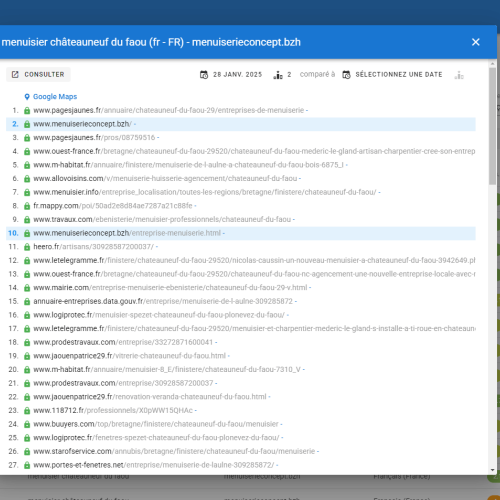
Task: Click the greyed podium icon at far right
Action: pos(459,75)
